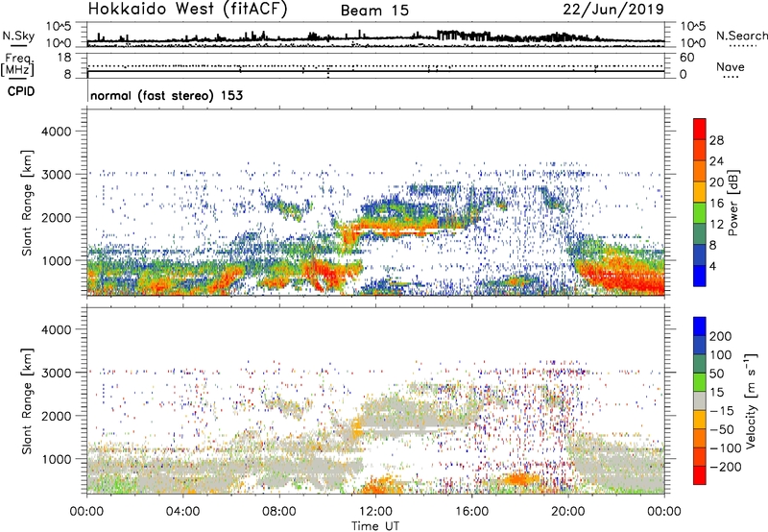The height and width of the screenshot is (532, 768).
Task: Click "2000" tick on the velocity panel
Action: pyautogui.click(x=56, y=416)
